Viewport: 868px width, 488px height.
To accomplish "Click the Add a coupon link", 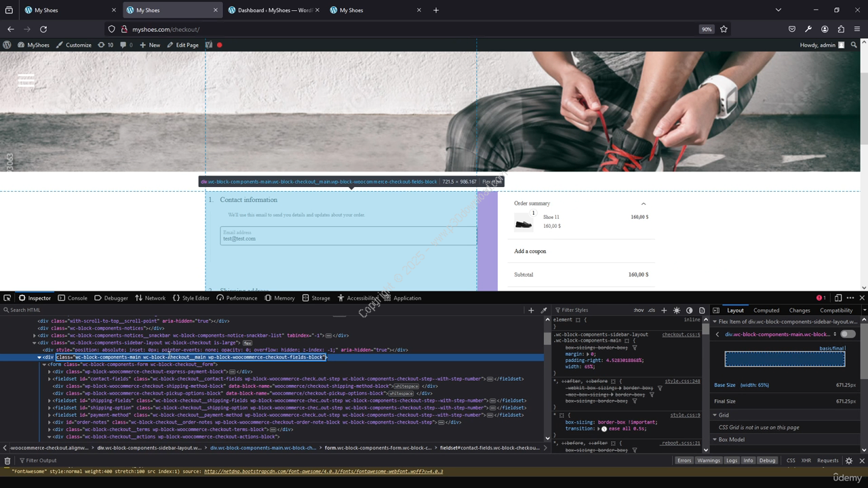I will [530, 251].
